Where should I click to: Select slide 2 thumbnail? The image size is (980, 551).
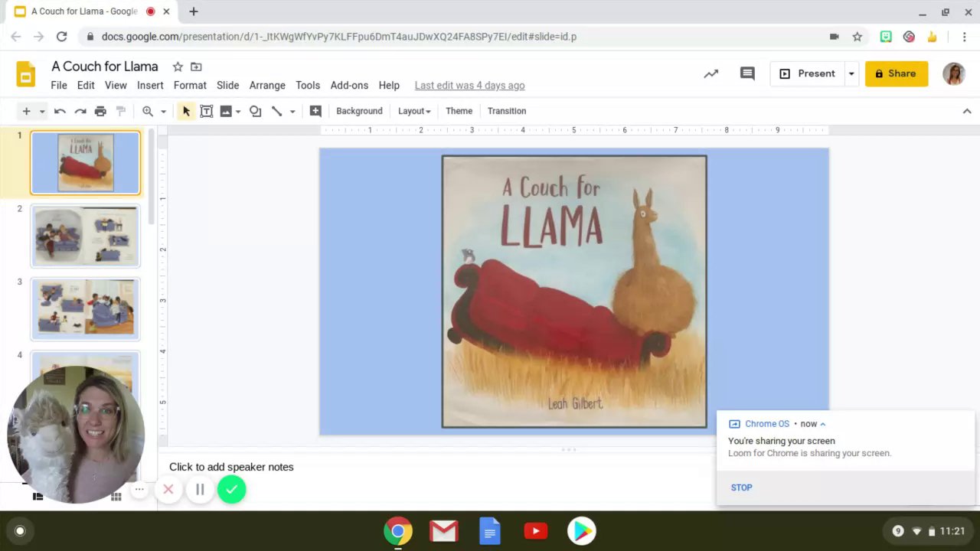click(x=85, y=236)
